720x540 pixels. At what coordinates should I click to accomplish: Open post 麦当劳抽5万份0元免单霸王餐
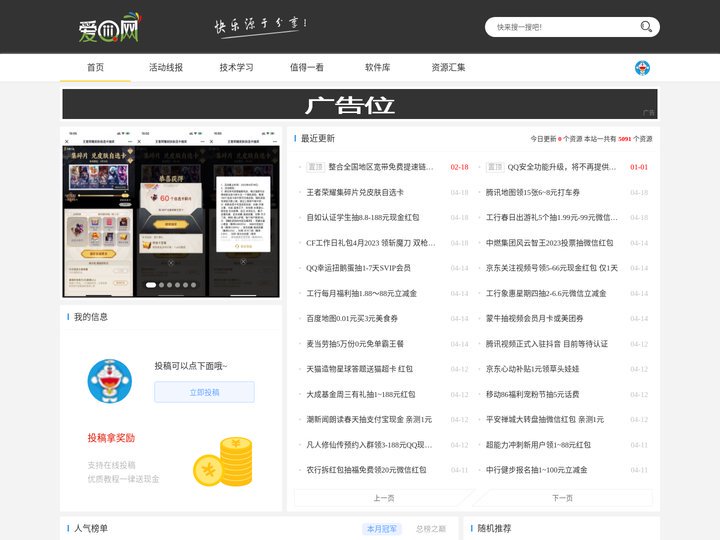(x=355, y=344)
